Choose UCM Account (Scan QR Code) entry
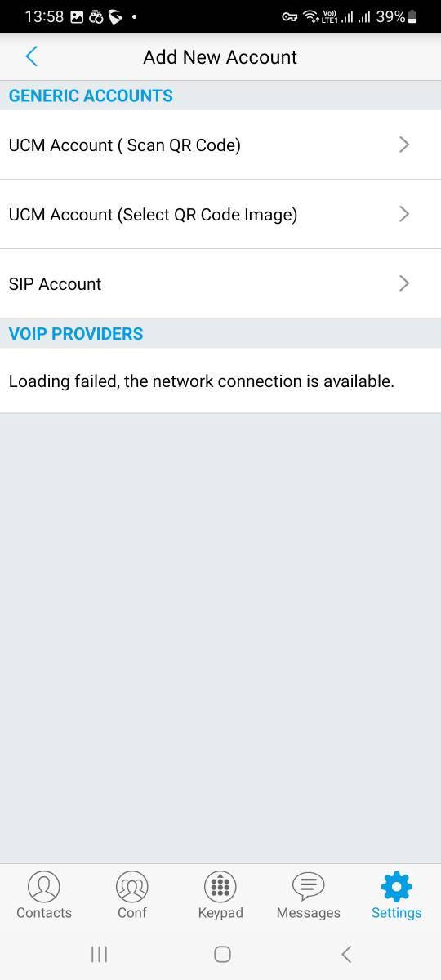 point(220,145)
